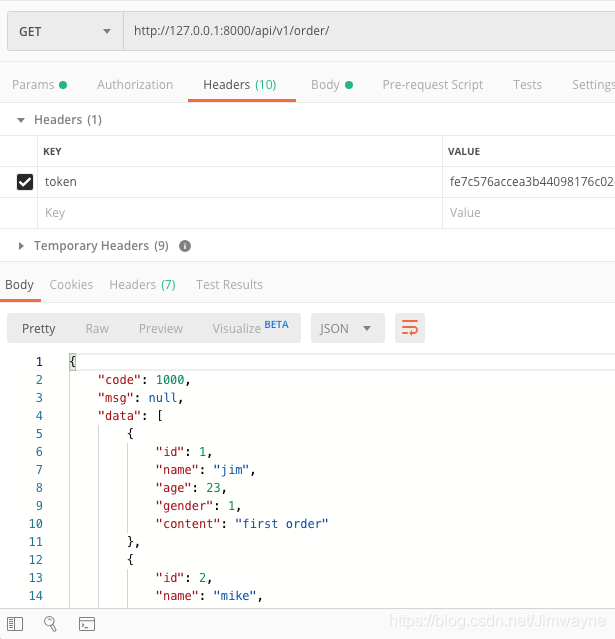Screen dimensions: 615x639
Task: Open the Visualize BETA view
Action: tap(250, 328)
